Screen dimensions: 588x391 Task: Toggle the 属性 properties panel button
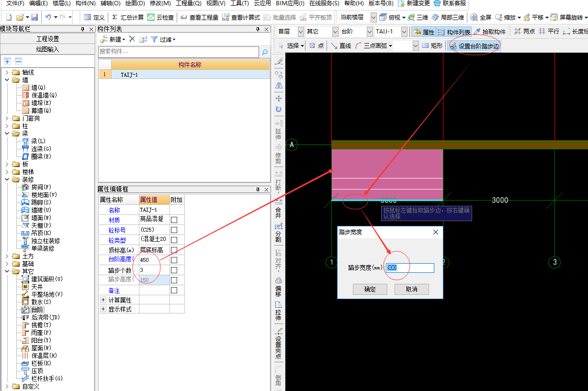point(423,32)
